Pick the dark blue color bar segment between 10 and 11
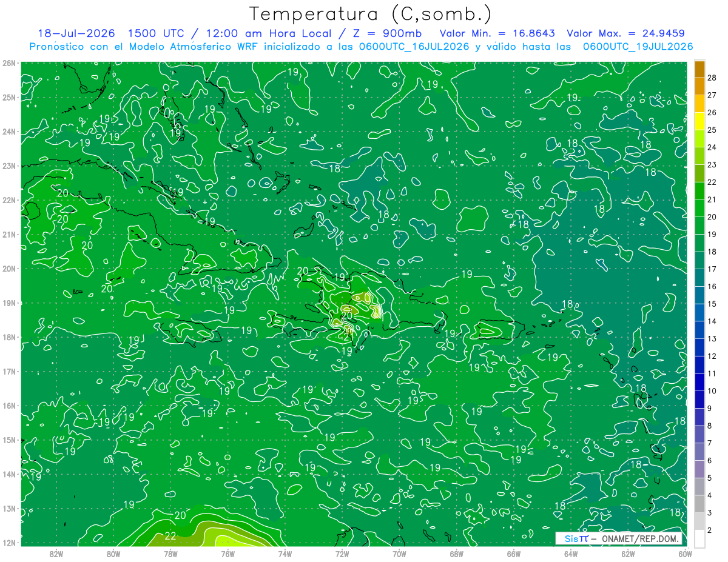 point(700,382)
